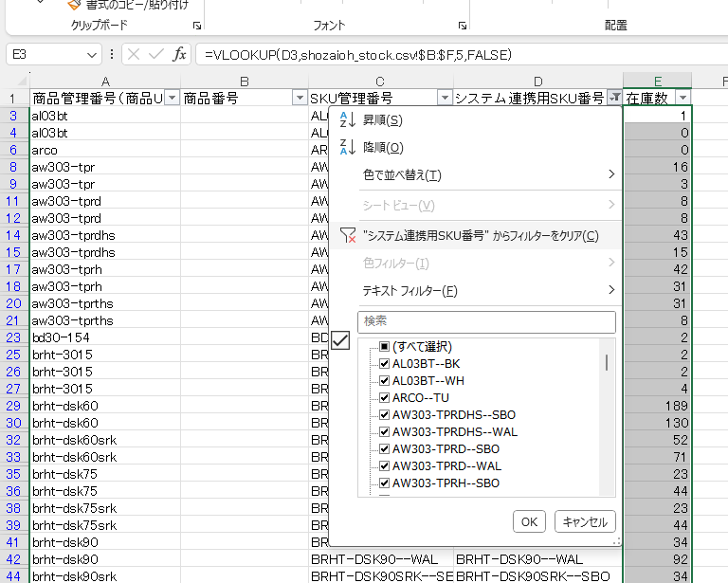Uncheck AW303-TPRH--SBO filter item
This screenshot has width=728, height=583.
385,483
